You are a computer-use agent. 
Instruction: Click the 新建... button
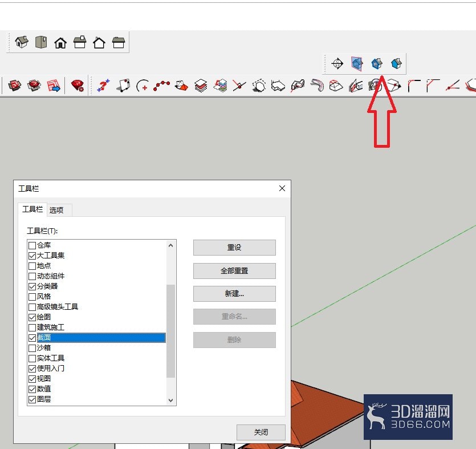(x=234, y=294)
